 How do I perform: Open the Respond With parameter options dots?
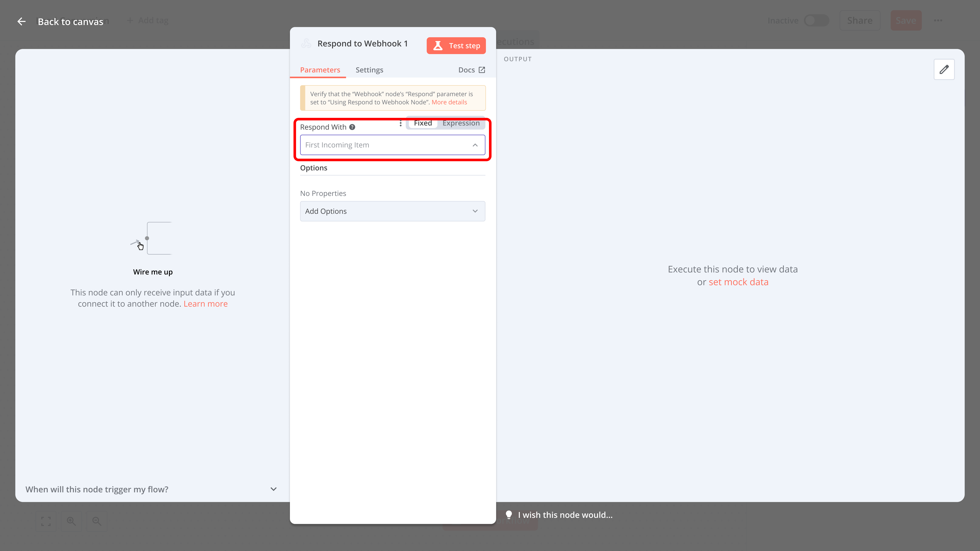pyautogui.click(x=401, y=123)
